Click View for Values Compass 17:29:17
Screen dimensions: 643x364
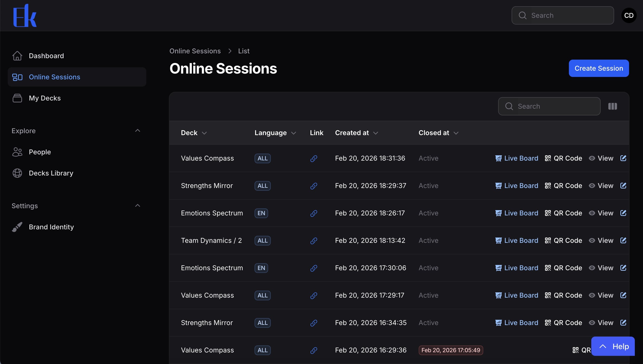coord(601,295)
